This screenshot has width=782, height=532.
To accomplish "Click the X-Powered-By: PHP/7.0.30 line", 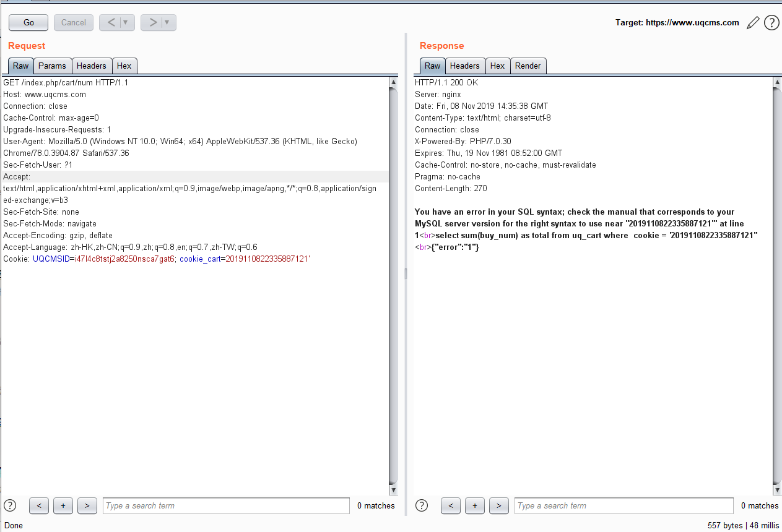I will click(x=463, y=141).
